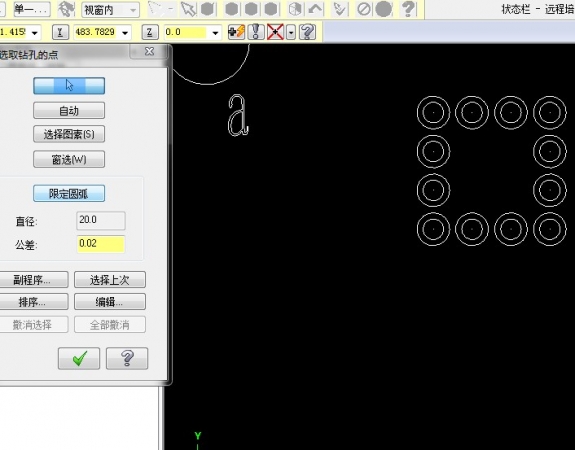The width and height of the screenshot is (575, 450).
Task: Click the 自动 automatic selection button
Action: point(69,110)
